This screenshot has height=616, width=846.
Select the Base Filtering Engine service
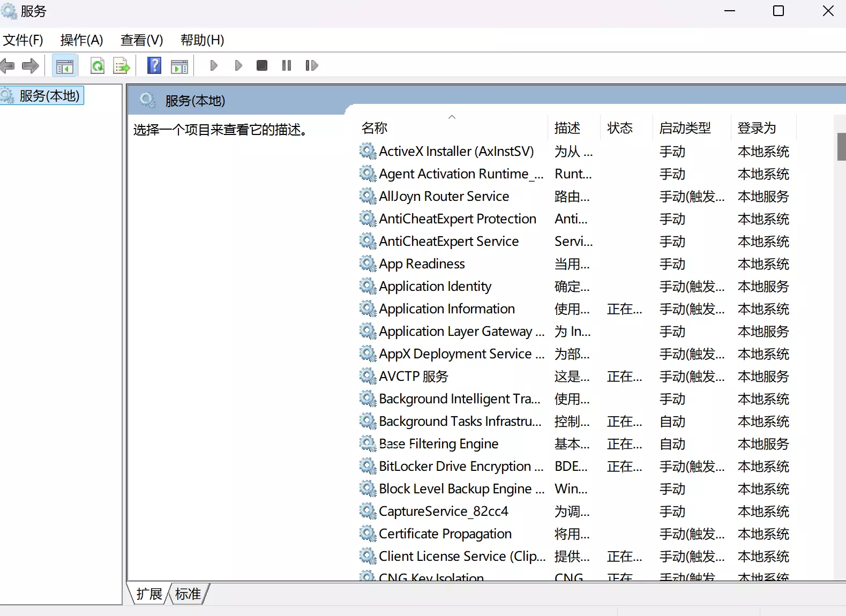coord(438,444)
